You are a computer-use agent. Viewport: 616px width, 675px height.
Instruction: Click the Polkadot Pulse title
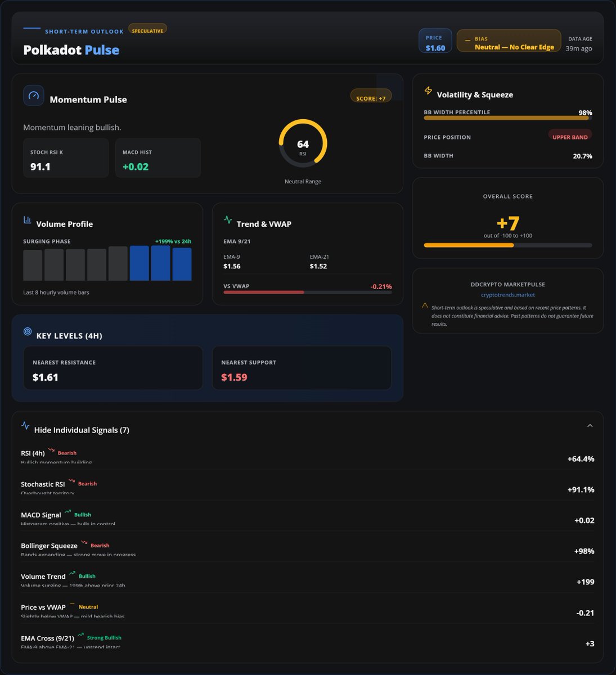(71, 50)
